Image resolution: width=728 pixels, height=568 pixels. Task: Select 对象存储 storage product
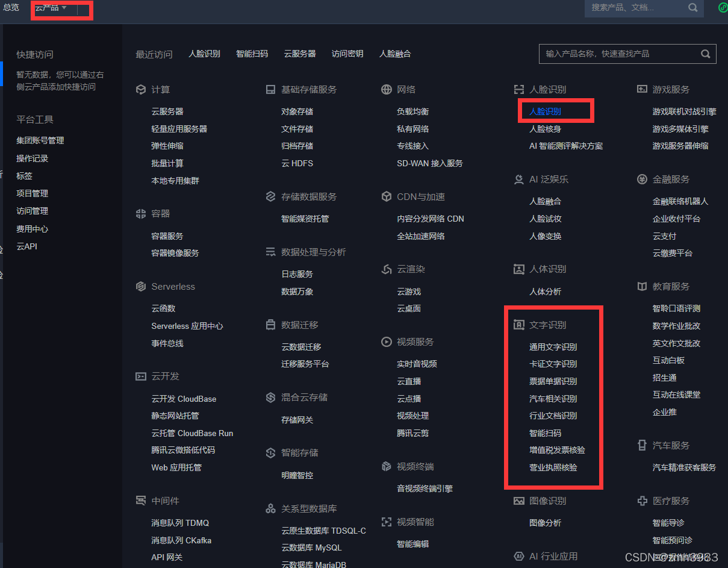click(x=297, y=111)
